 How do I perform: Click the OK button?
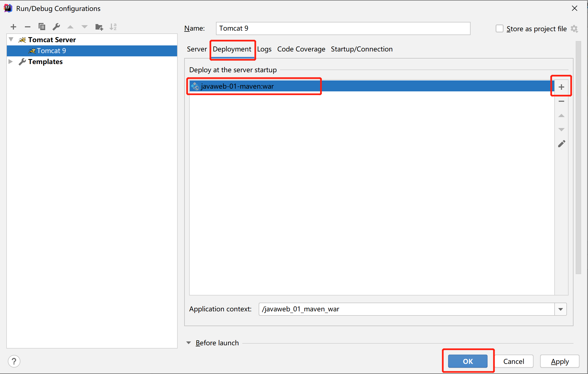pos(468,361)
